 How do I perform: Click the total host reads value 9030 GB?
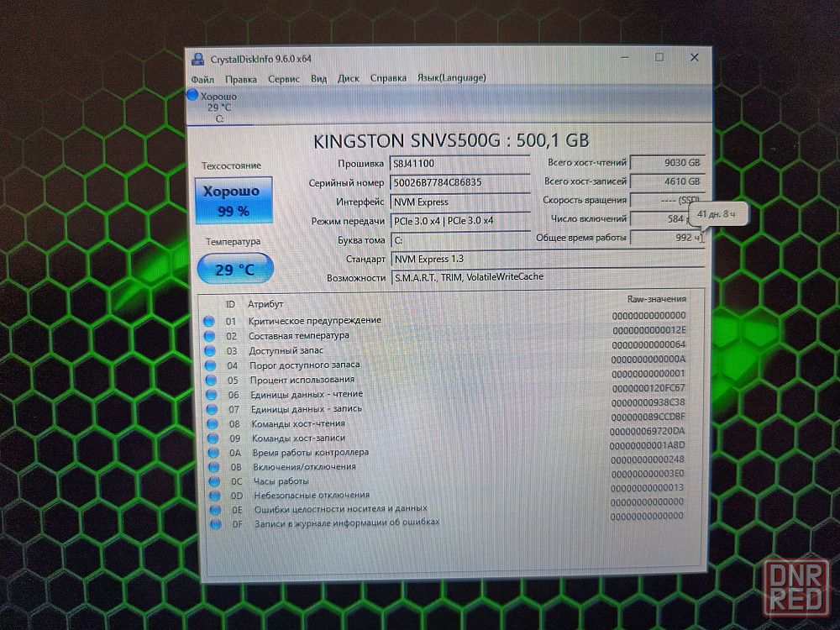pos(667,163)
